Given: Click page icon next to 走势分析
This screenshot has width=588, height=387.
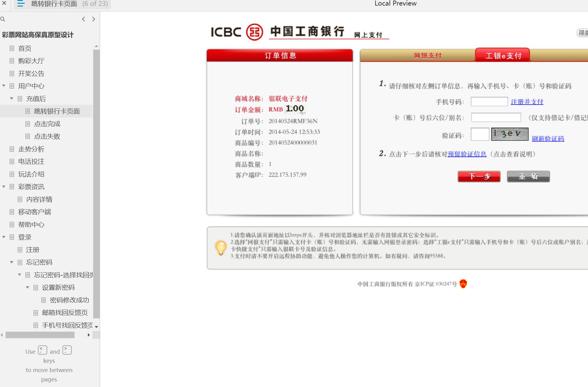Looking at the screenshot, I should tap(12, 149).
